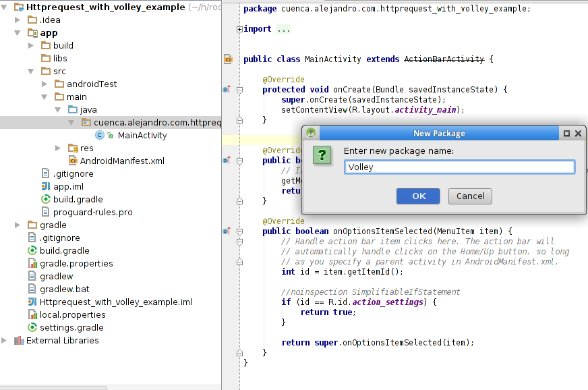Click the AndroidManifest.xml manifest icon

point(72,161)
